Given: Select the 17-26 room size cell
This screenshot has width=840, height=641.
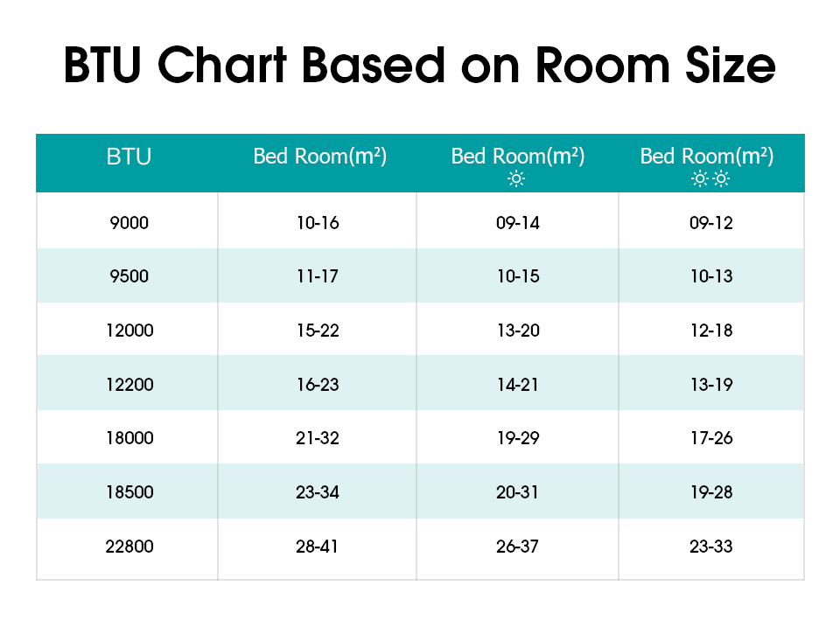Looking at the screenshot, I should pyautogui.click(x=711, y=438).
